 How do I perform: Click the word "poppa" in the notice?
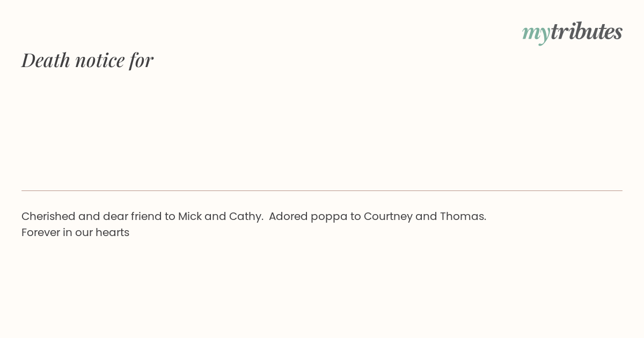[328, 217]
